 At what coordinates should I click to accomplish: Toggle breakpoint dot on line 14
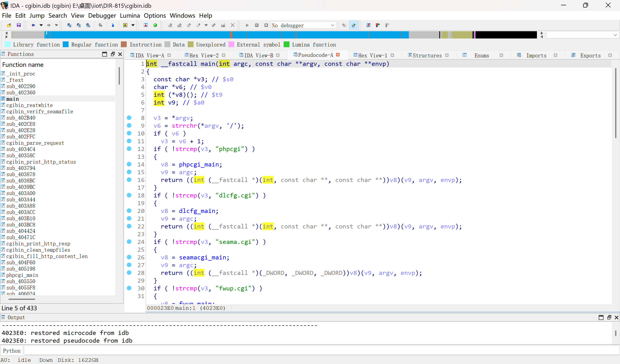click(x=129, y=164)
